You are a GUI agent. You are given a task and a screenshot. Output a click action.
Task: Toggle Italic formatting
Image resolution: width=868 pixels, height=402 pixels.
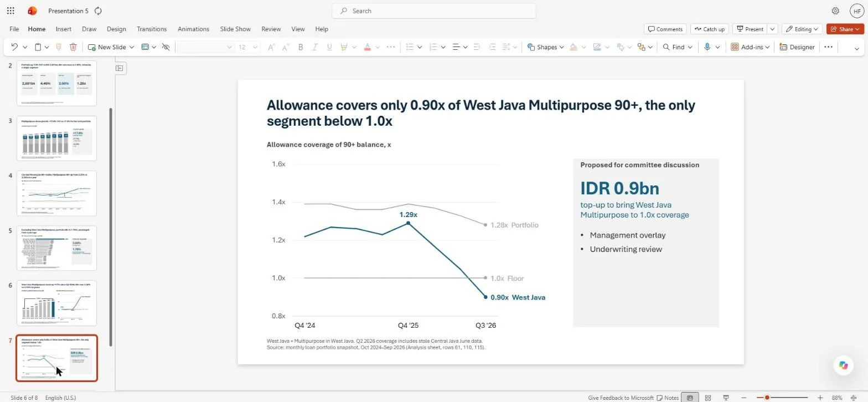315,47
